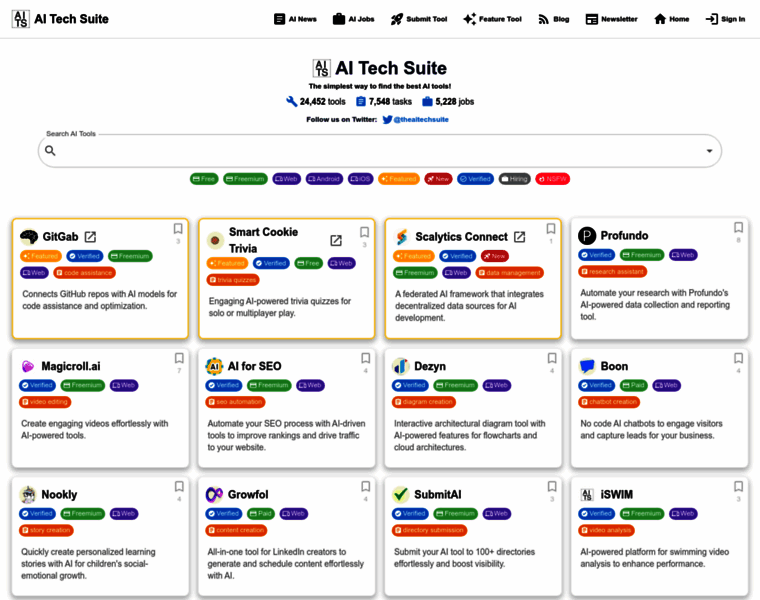Viewport: 760px width, 600px height.
Task: Click the Sign In button
Action: [x=725, y=19]
